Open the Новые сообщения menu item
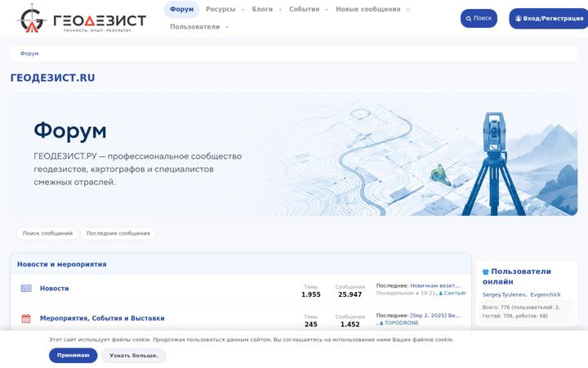The image size is (588, 368). coord(367,9)
